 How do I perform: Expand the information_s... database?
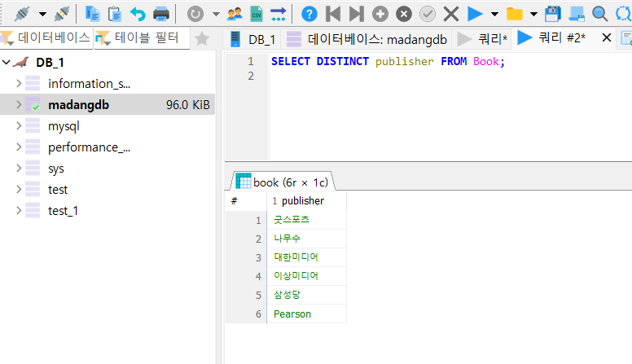pyautogui.click(x=19, y=83)
